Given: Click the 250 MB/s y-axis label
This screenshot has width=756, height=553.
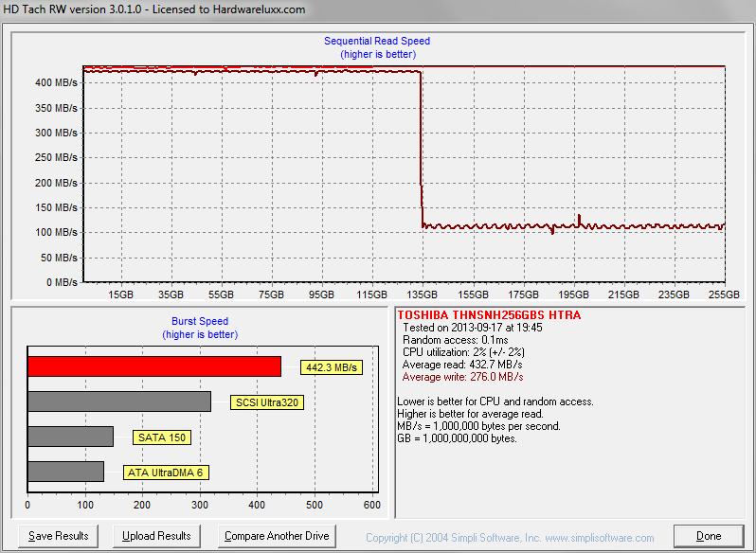Looking at the screenshot, I should tap(56, 157).
